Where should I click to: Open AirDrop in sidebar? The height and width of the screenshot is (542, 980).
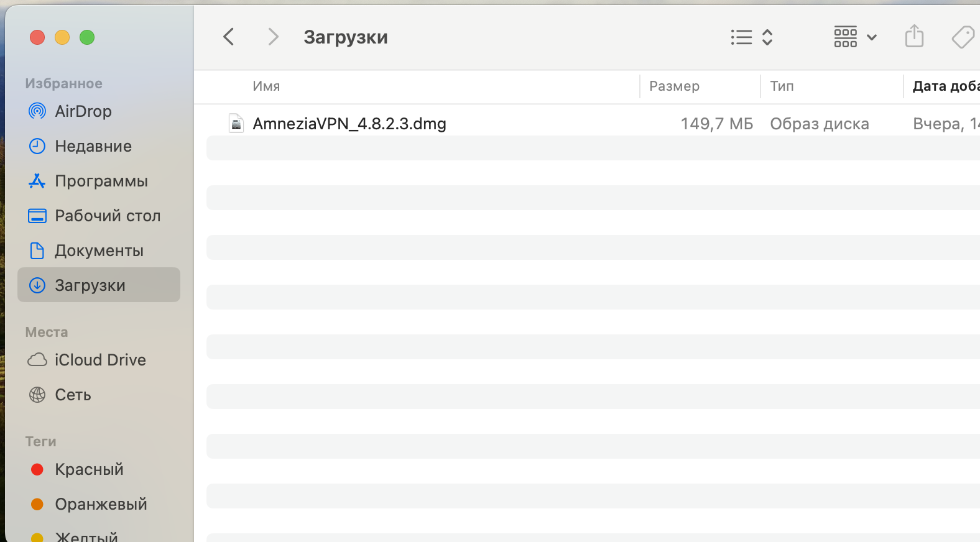click(83, 111)
